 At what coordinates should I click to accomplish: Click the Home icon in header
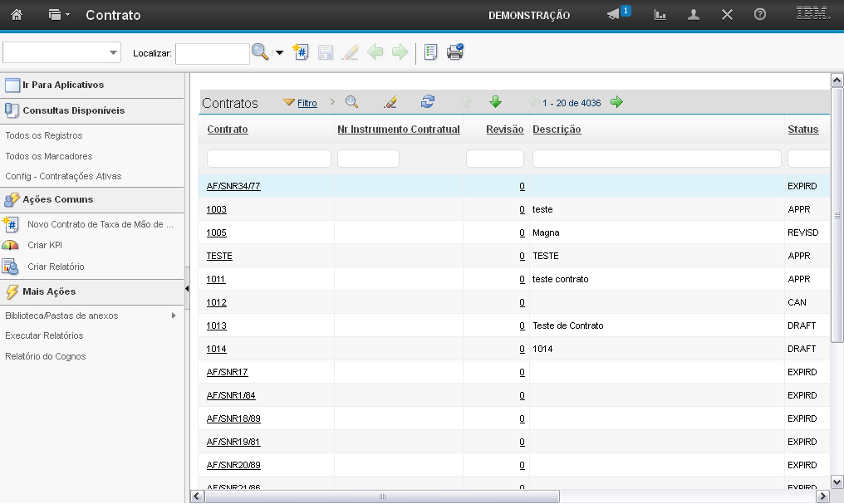tap(17, 15)
